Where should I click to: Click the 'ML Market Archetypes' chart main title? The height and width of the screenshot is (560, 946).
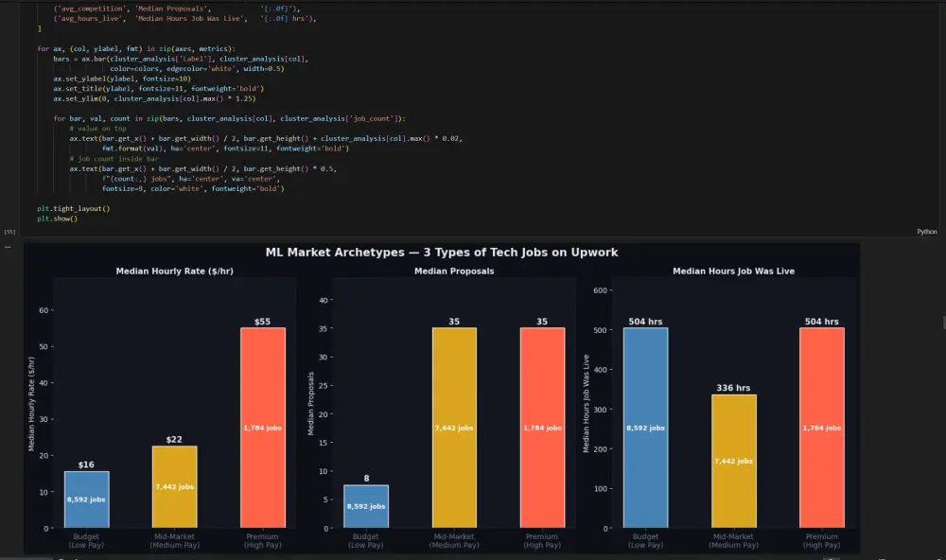tap(442, 253)
